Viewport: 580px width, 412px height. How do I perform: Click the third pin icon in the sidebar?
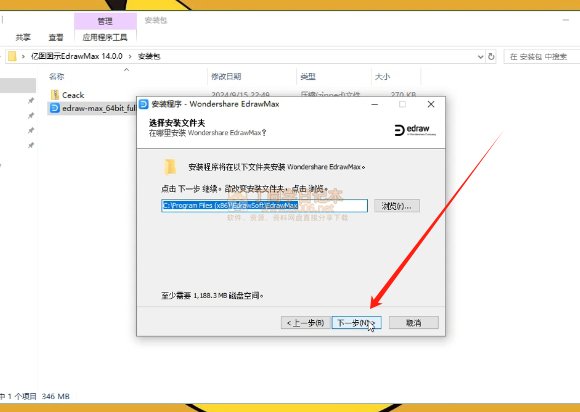pos(31,130)
